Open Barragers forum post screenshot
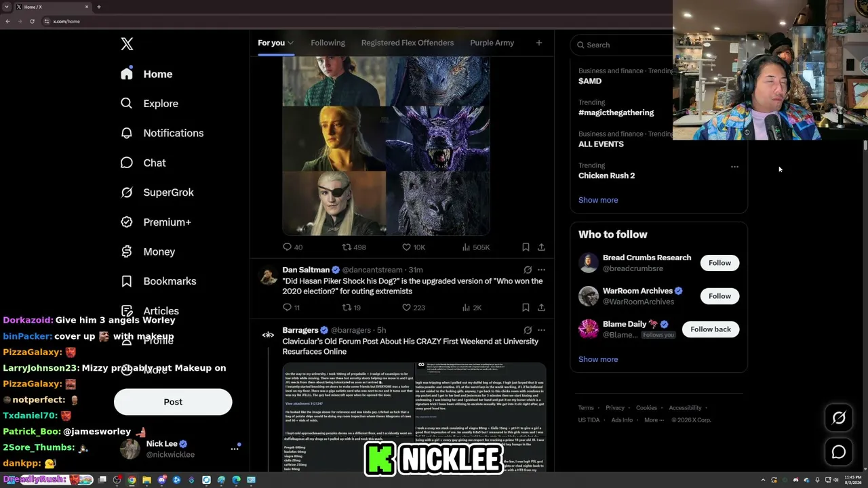This screenshot has height=488, width=868. point(414,417)
